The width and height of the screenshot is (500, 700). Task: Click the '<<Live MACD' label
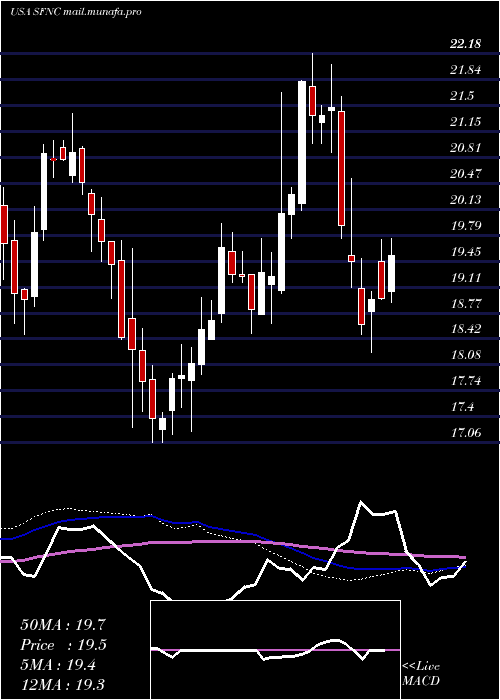[421, 674]
